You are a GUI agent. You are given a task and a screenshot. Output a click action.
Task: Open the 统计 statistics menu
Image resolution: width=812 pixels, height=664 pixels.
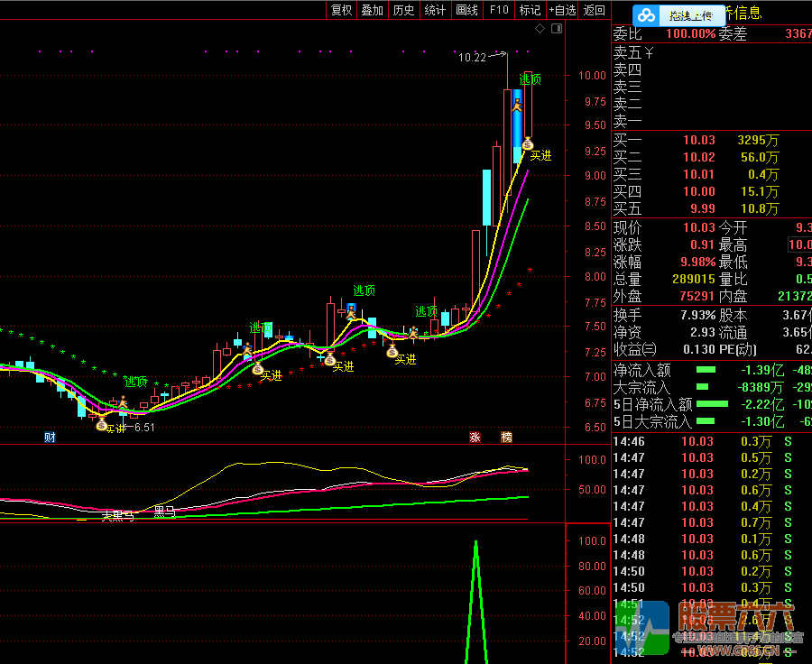point(435,10)
